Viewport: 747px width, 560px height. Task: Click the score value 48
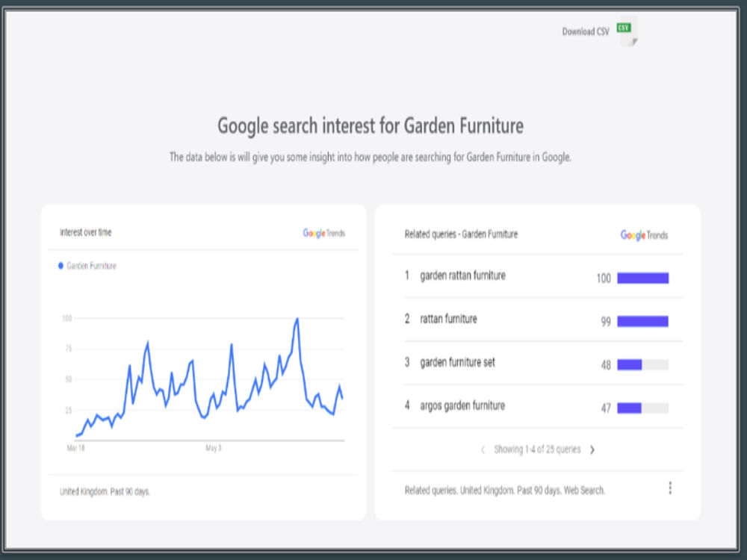[x=606, y=365]
